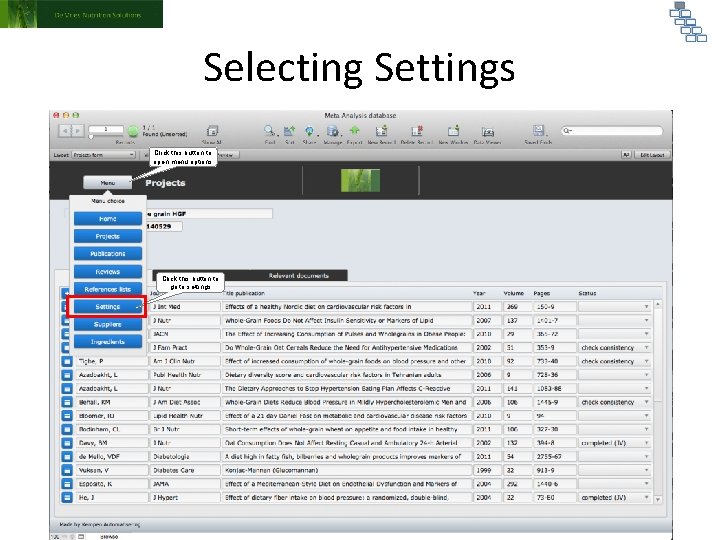Open the Share toolbar icon
720x540 pixels.
310,131
